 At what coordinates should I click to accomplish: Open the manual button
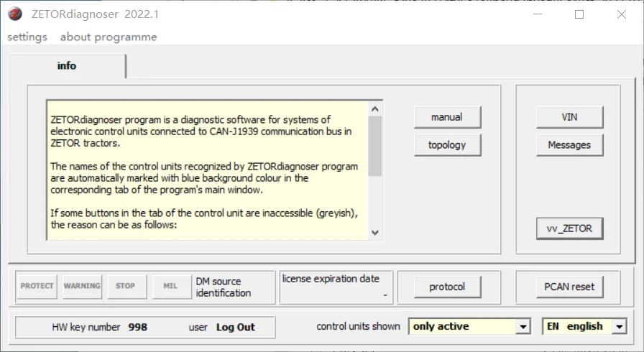coord(447,117)
